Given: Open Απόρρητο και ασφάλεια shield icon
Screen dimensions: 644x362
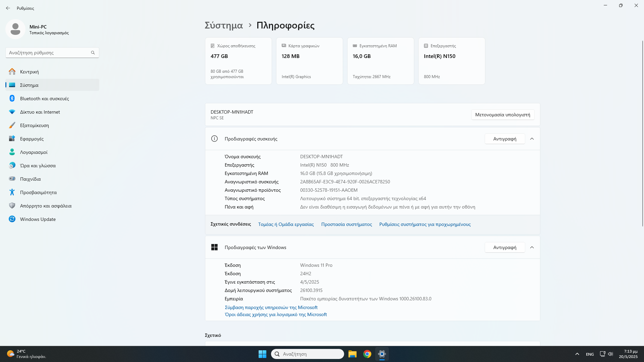Looking at the screenshot, I should tap(12, 205).
